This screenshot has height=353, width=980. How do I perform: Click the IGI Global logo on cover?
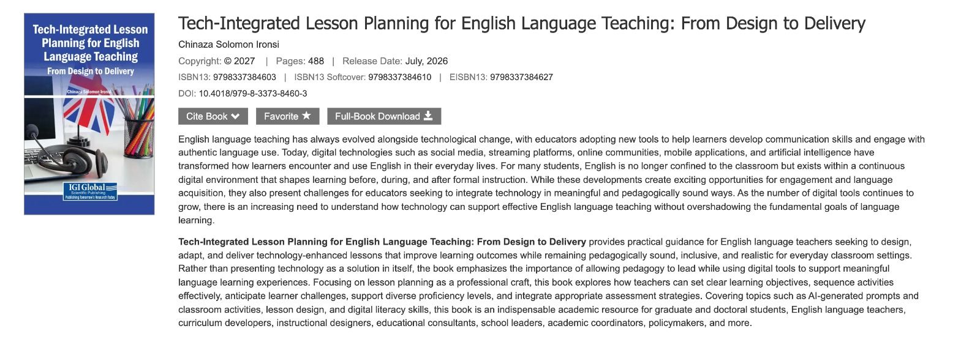tap(90, 191)
